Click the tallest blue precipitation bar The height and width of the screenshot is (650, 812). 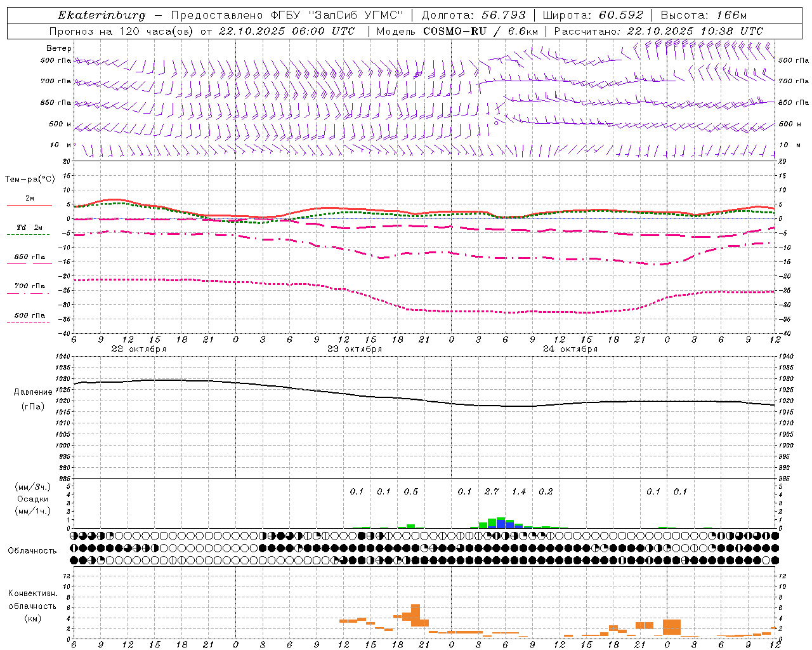pos(501,524)
